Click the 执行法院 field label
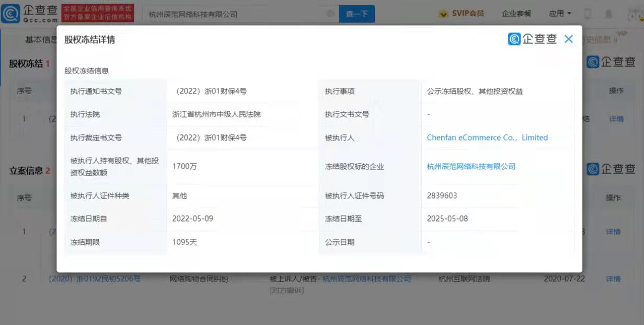Image resolution: width=644 pixels, height=325 pixels. click(85, 114)
